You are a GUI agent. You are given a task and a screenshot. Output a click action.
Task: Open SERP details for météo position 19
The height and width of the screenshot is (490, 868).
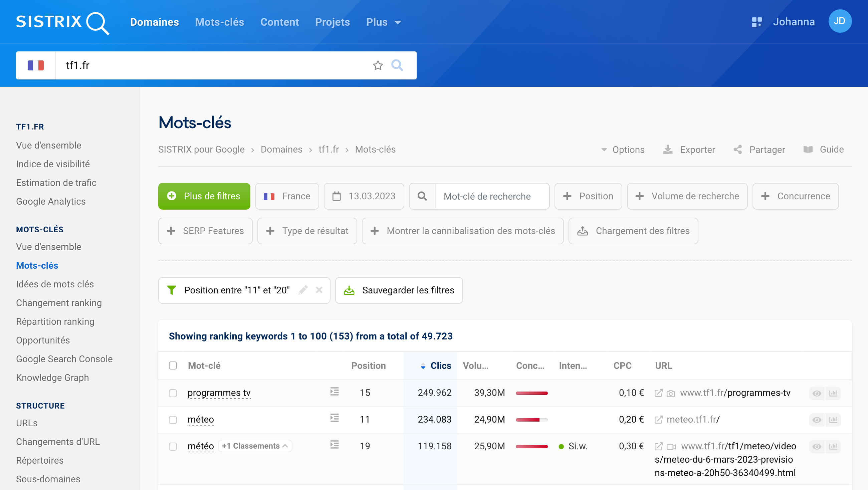click(x=334, y=445)
